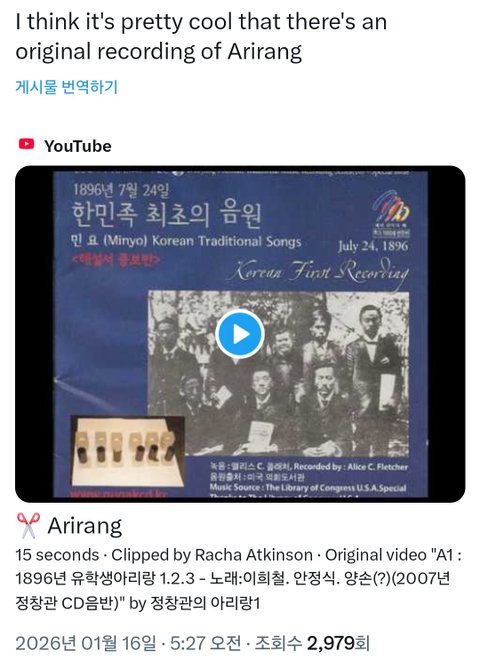Click the red YouTube logo icon
Viewport: 480px width, 668px height.
tap(26, 144)
